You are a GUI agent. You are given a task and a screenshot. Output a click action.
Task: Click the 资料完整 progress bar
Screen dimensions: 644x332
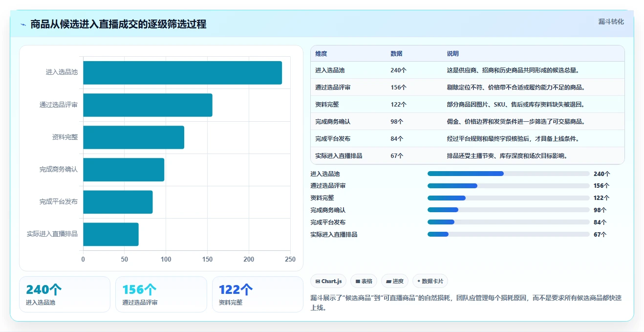[509, 198]
